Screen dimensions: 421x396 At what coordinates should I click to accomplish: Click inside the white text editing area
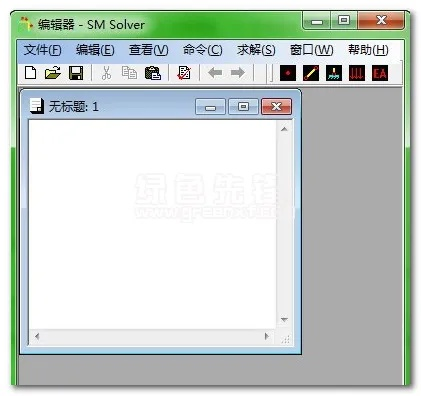click(153, 224)
